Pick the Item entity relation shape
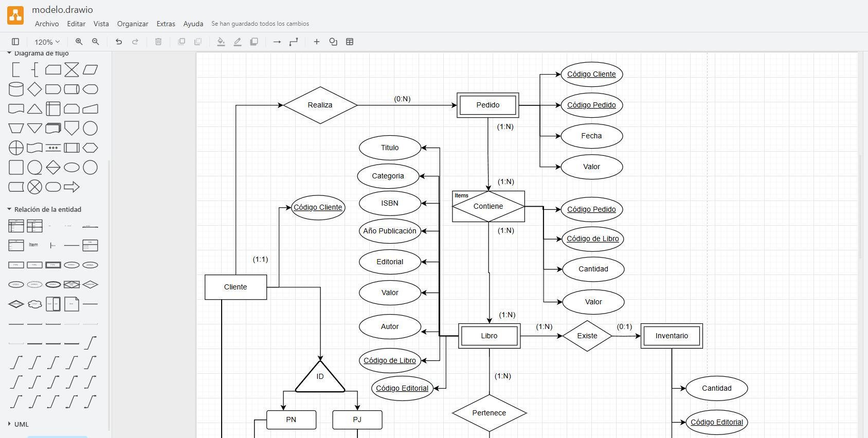The height and width of the screenshot is (438, 868). (33, 245)
